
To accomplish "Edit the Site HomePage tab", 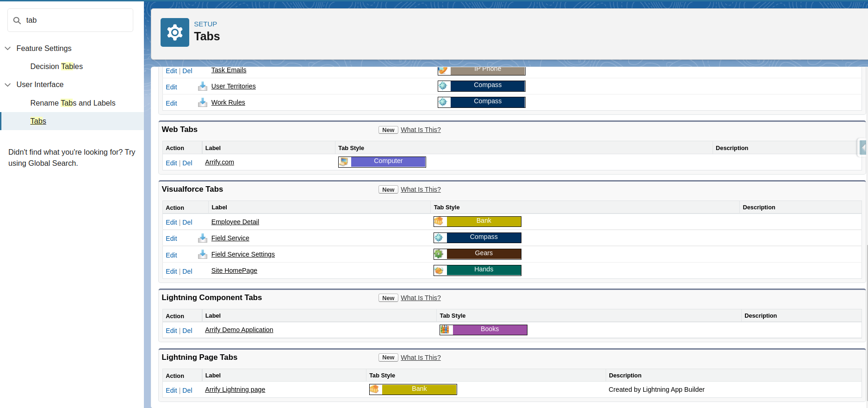I will 171,271.
